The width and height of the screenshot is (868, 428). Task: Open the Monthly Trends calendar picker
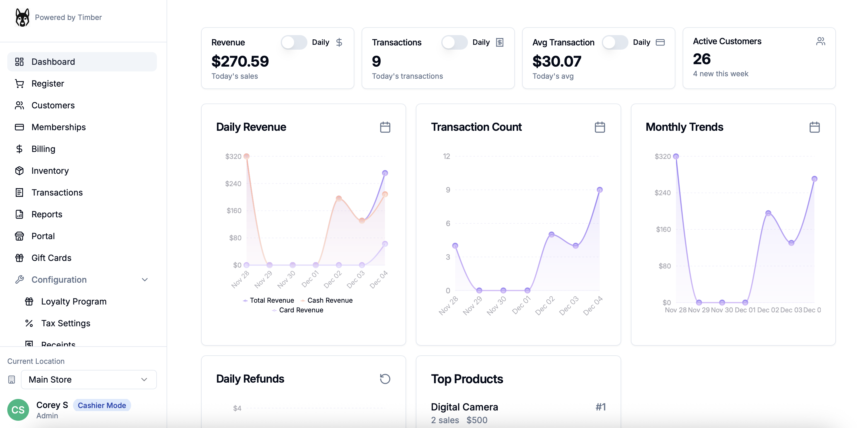(814, 127)
